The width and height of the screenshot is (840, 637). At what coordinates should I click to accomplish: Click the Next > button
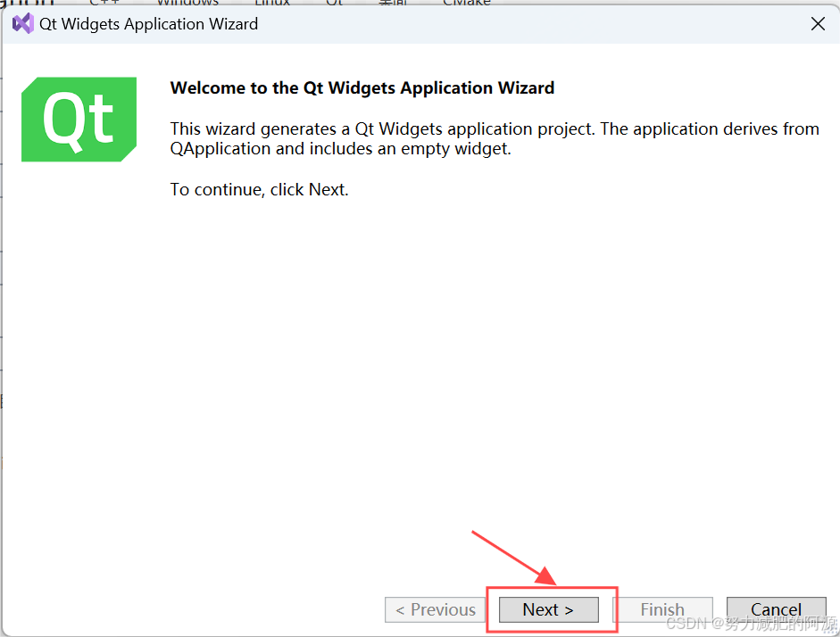[x=549, y=609]
